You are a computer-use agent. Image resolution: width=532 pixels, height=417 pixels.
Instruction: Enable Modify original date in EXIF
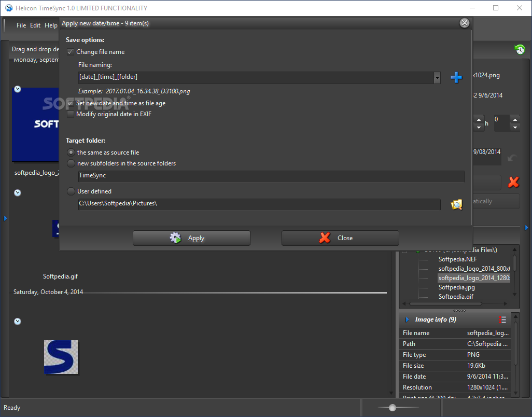[x=71, y=114]
